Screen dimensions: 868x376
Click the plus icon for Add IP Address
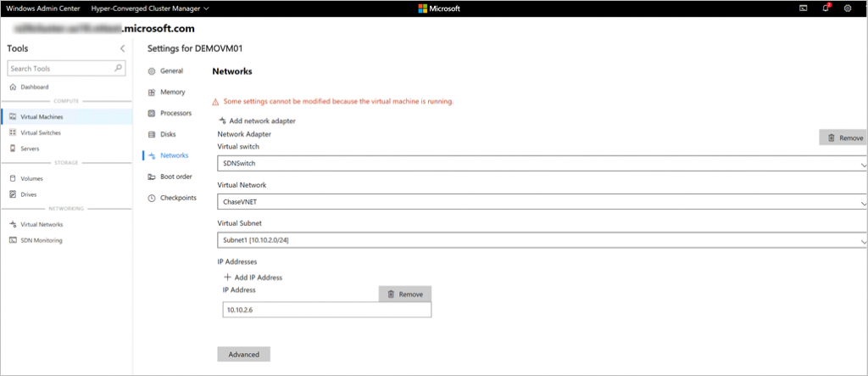click(x=227, y=278)
